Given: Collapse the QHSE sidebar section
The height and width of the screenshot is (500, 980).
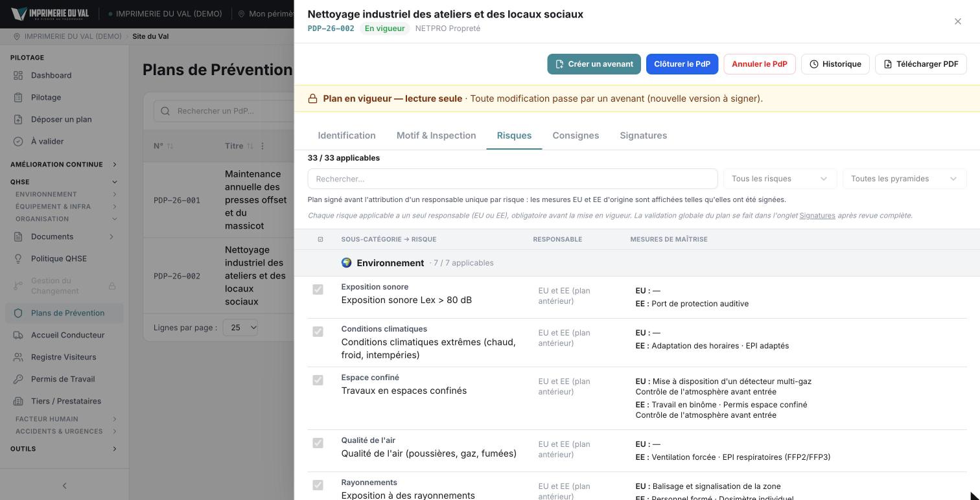Looking at the screenshot, I should click(x=64, y=182).
